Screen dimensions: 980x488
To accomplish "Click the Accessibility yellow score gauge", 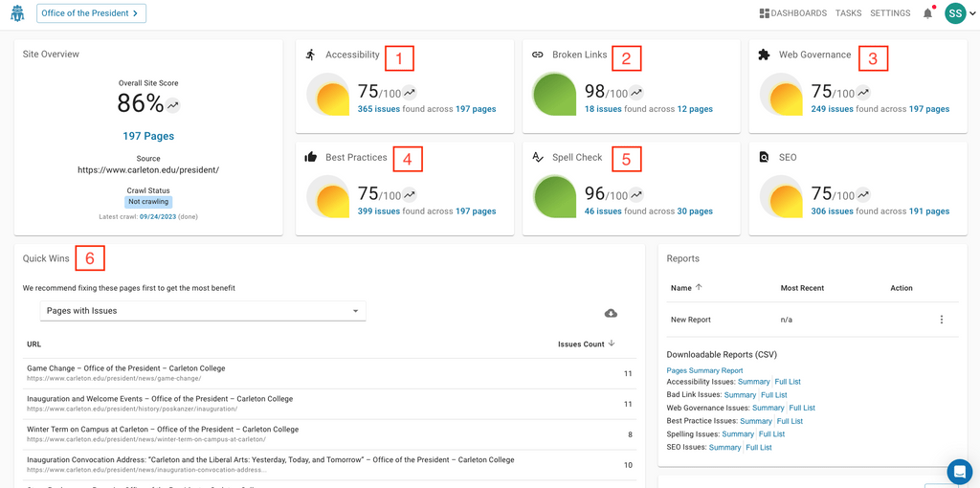I will 329,95.
